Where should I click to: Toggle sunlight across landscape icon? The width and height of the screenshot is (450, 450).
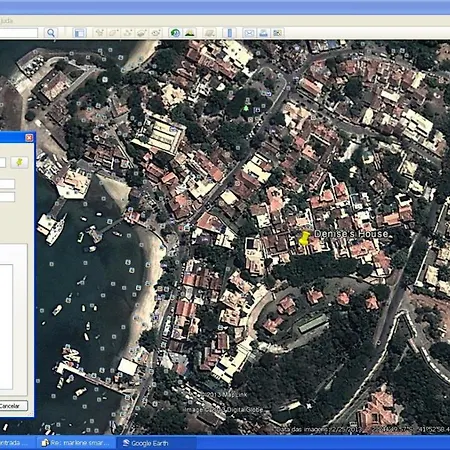coord(190,33)
